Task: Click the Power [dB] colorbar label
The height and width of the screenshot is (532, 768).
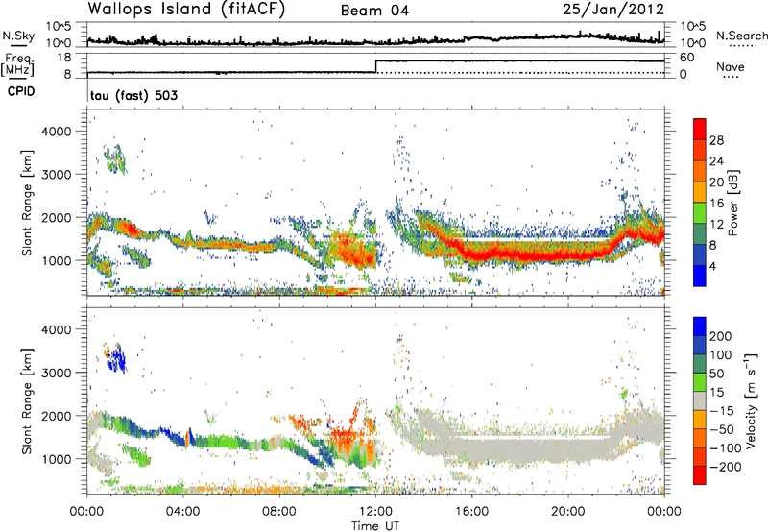Action: 732,203
